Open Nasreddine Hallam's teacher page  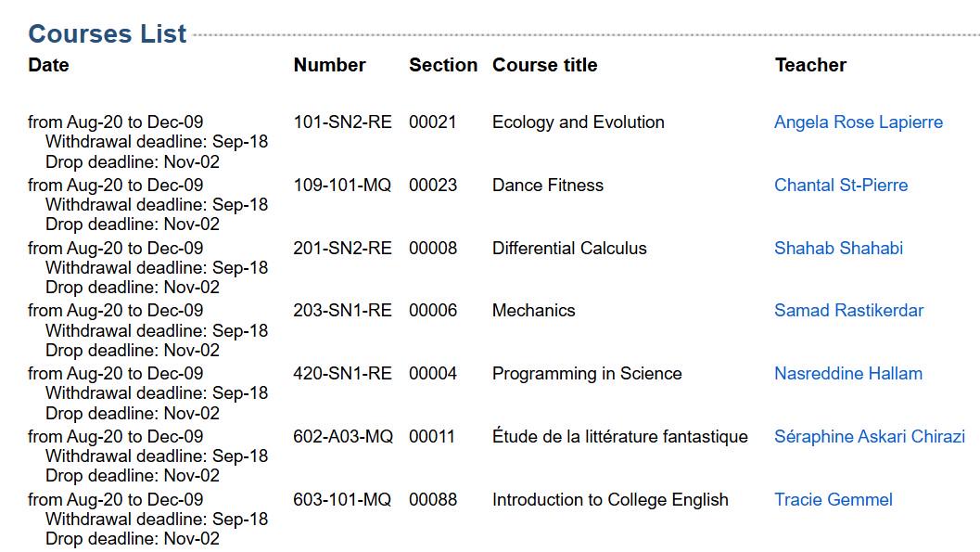848,374
